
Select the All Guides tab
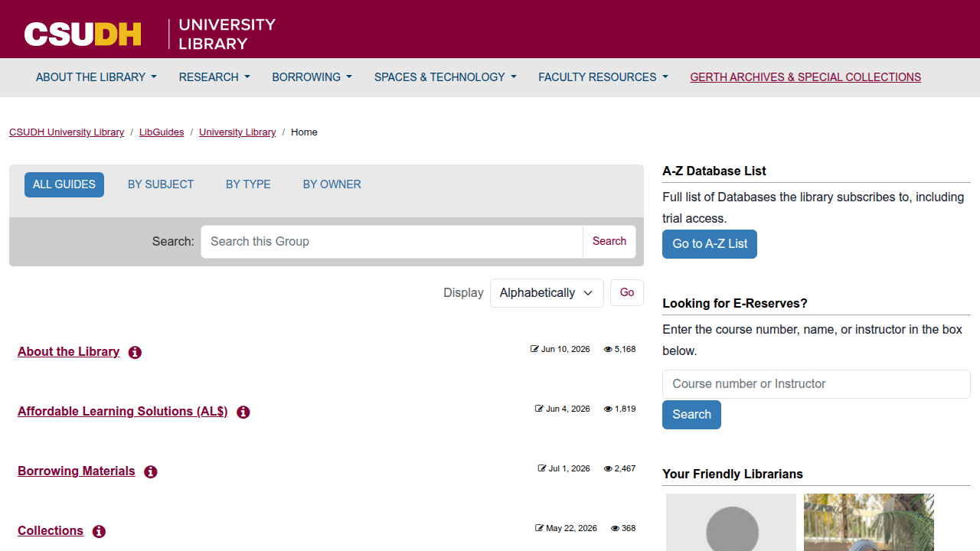(x=64, y=184)
